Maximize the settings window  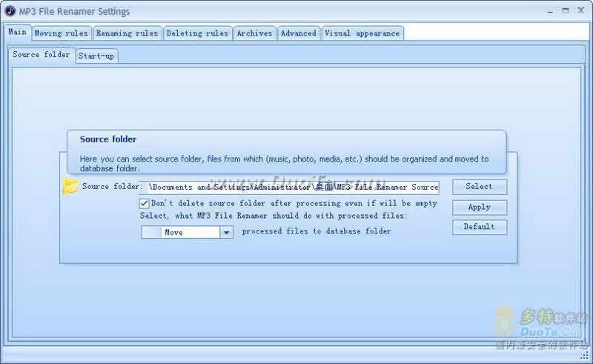566,11
